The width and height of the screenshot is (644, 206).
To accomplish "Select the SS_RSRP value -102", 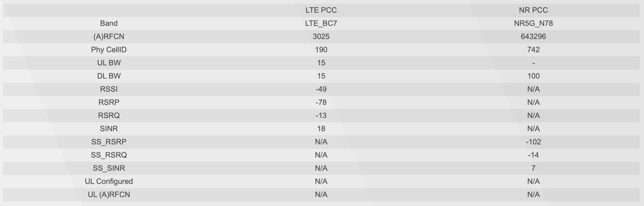I will click(x=533, y=142).
